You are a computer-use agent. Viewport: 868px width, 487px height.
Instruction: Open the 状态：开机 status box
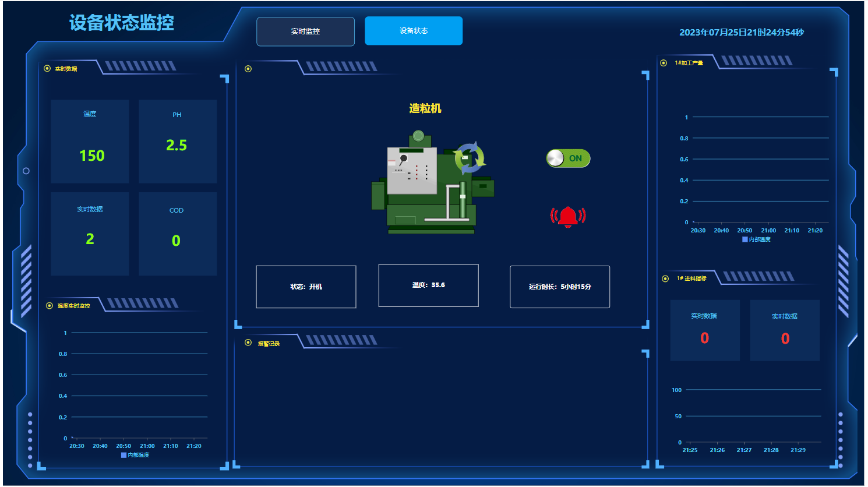[x=306, y=287]
